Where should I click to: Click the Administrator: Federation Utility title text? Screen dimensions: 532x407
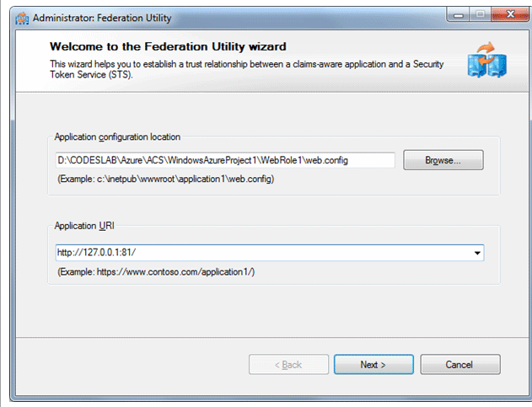click(102, 18)
